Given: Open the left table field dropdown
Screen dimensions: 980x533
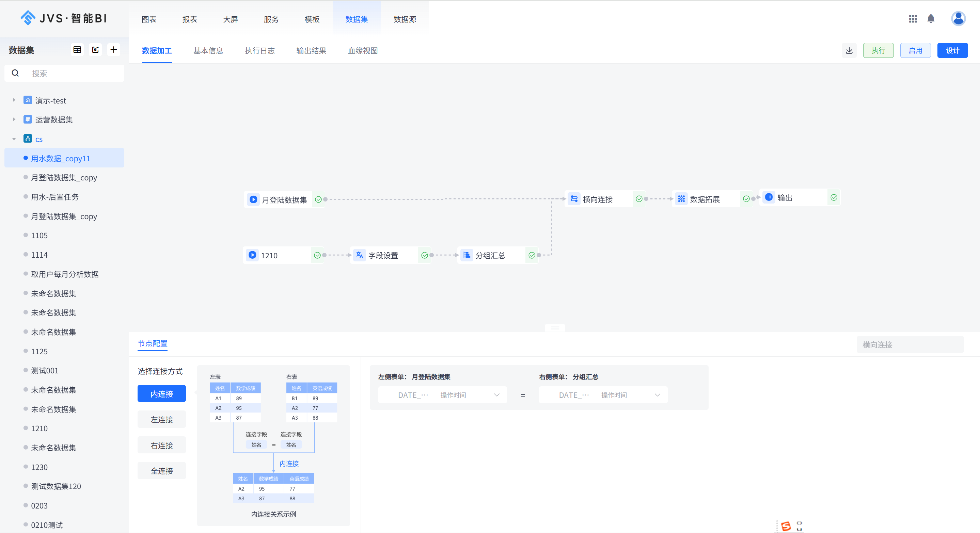Looking at the screenshot, I should pos(442,395).
